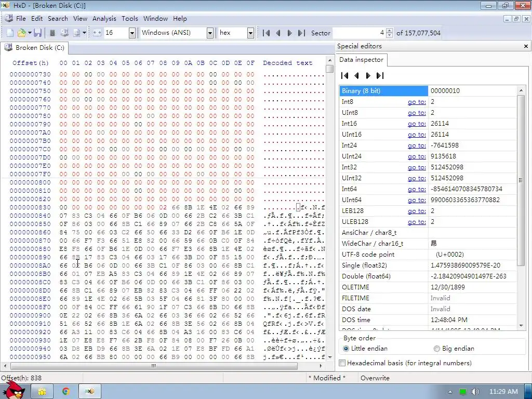
Task: Select the Binary (8 bit) row
Action: click(x=428, y=90)
